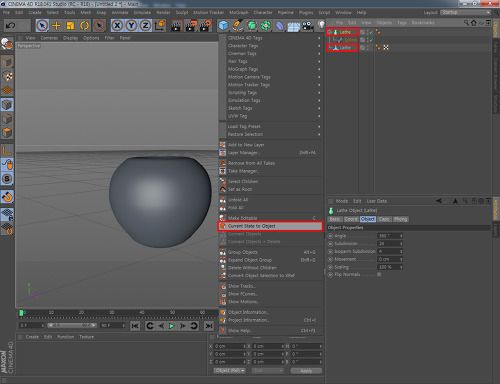The width and height of the screenshot is (500, 384).
Task: Expand MoGraph Tags submenu
Action: tap(273, 69)
